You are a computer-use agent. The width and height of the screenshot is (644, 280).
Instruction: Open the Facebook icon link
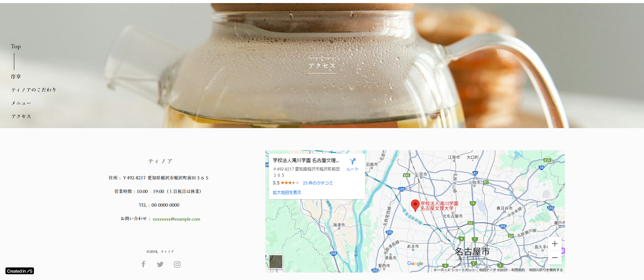click(143, 264)
